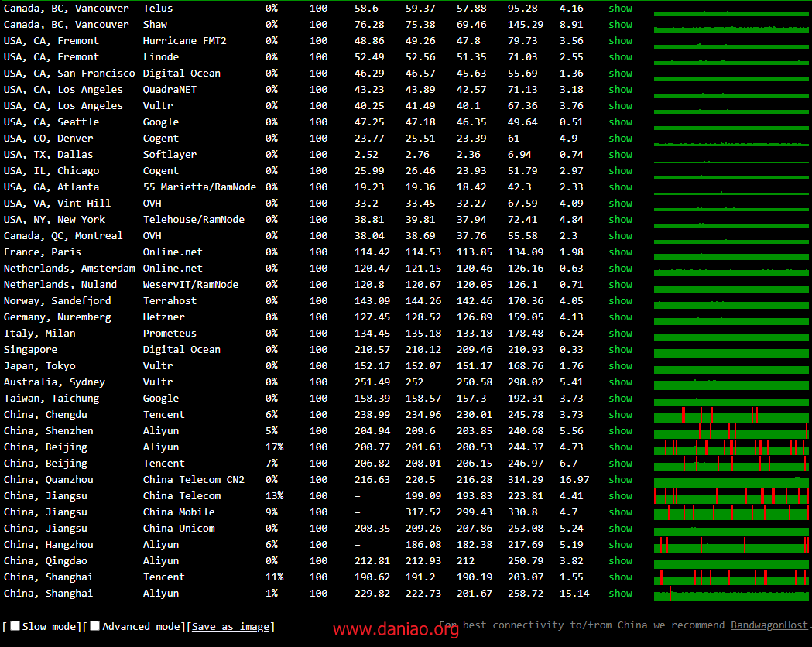The image size is (812, 647).
Task: Click show for Chengdu Tencent row
Action: click(x=620, y=414)
